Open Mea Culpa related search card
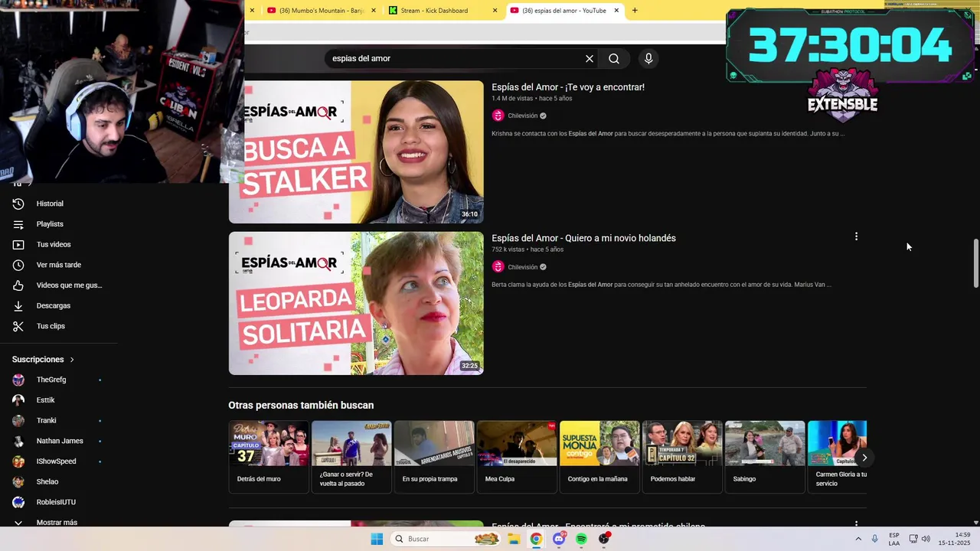 pyautogui.click(x=517, y=457)
